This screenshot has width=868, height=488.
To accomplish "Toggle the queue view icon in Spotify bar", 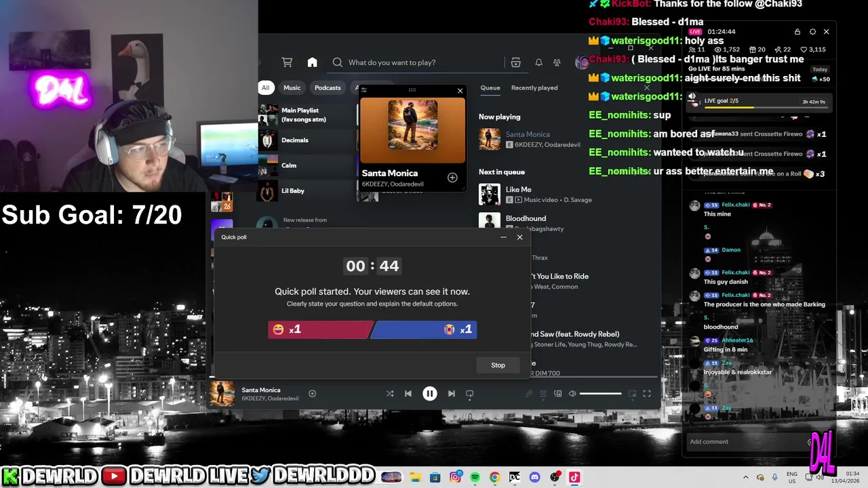I will click(x=543, y=394).
